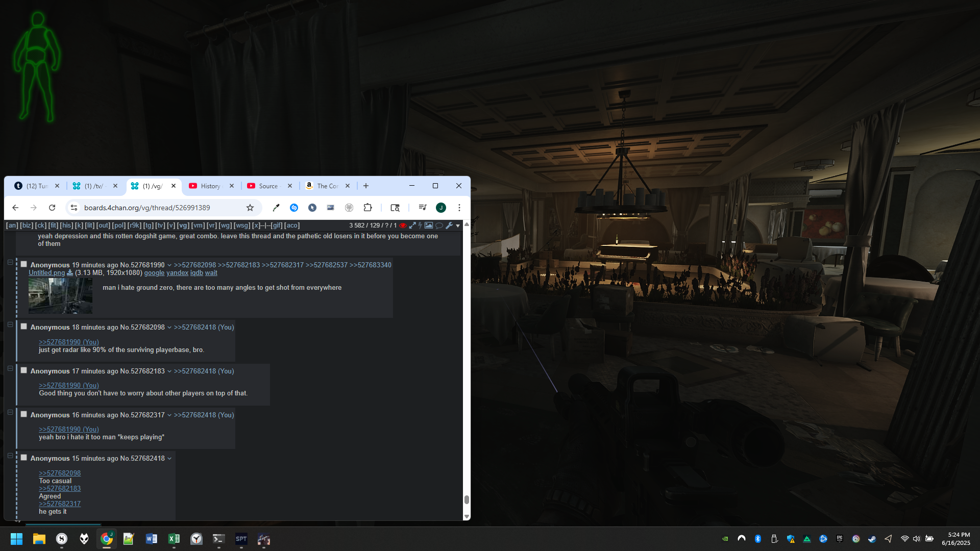980x551 pixels.
Task: Go back to the previous page
Action: pos(15,208)
